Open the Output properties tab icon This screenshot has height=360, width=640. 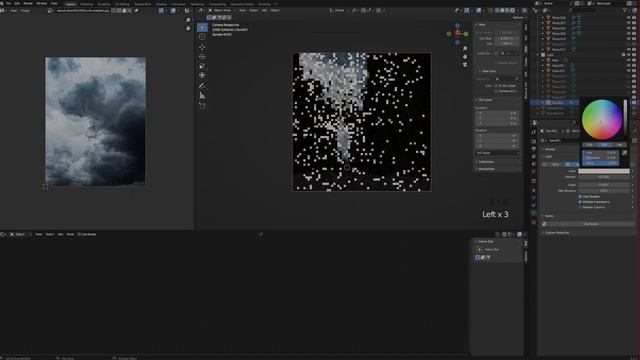pos(534,149)
